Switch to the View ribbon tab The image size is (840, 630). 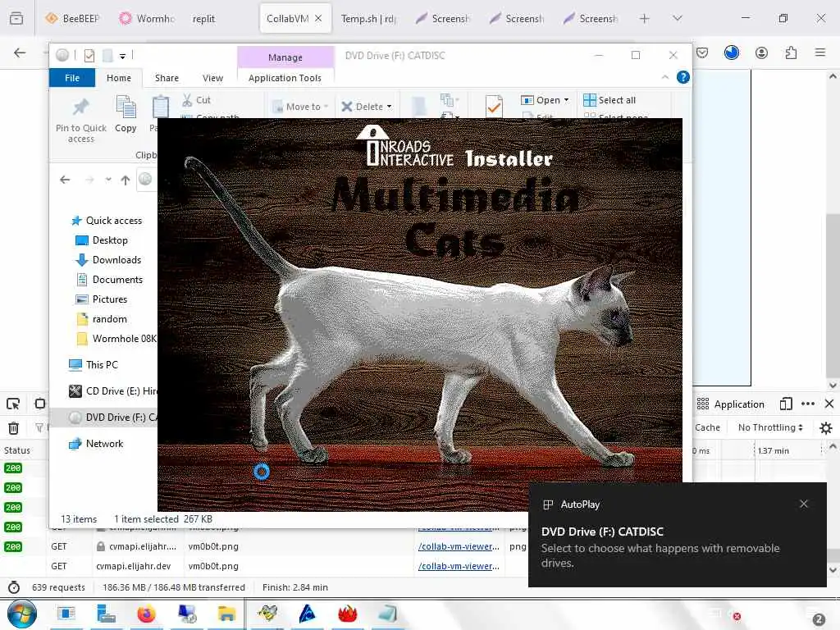(x=212, y=78)
